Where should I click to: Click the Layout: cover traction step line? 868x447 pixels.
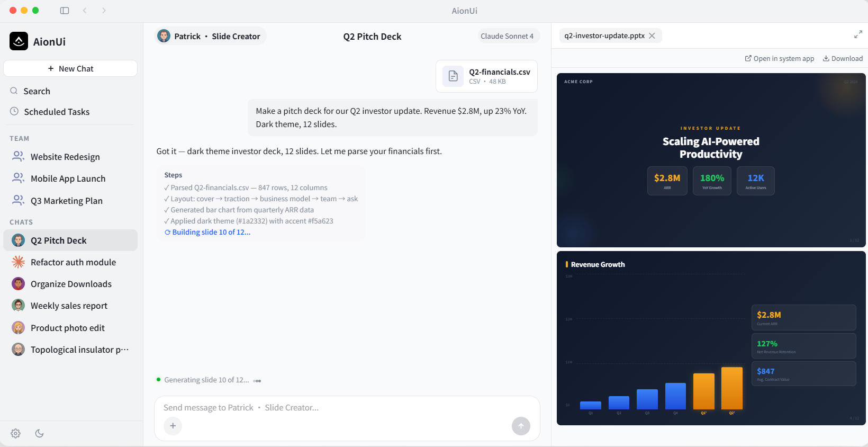(x=261, y=199)
